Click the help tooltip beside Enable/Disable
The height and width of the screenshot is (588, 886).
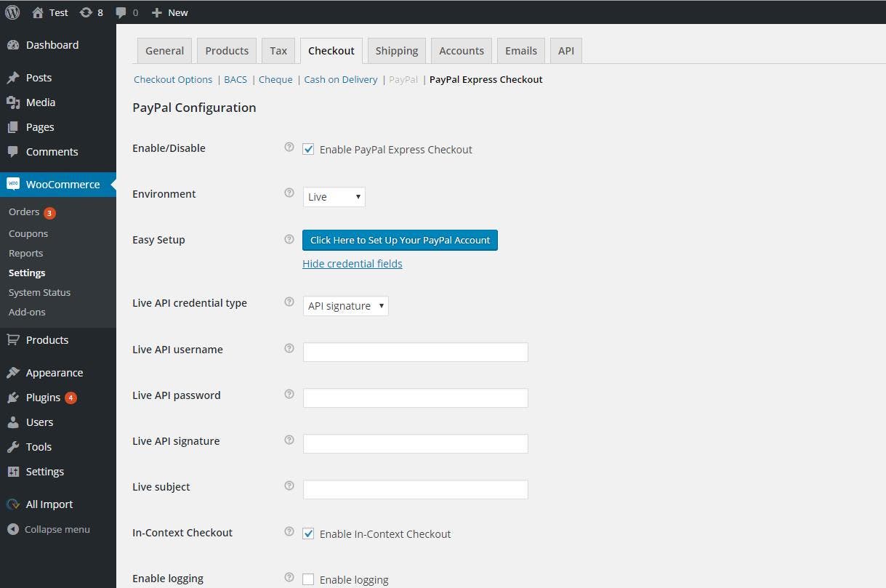point(289,147)
